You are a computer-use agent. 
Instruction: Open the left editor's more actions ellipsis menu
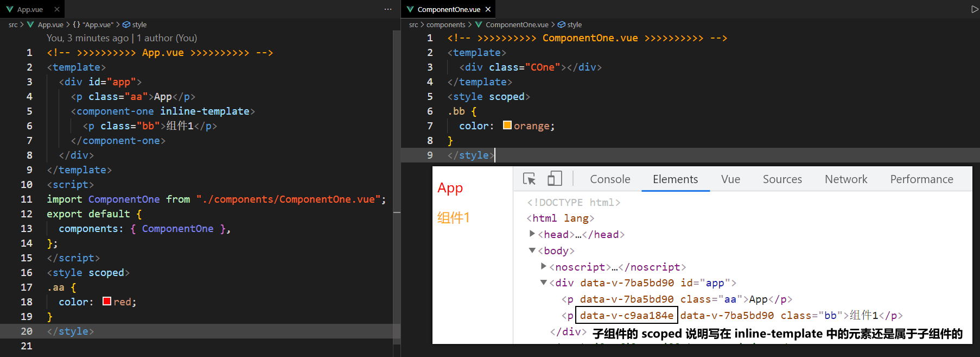click(x=388, y=9)
